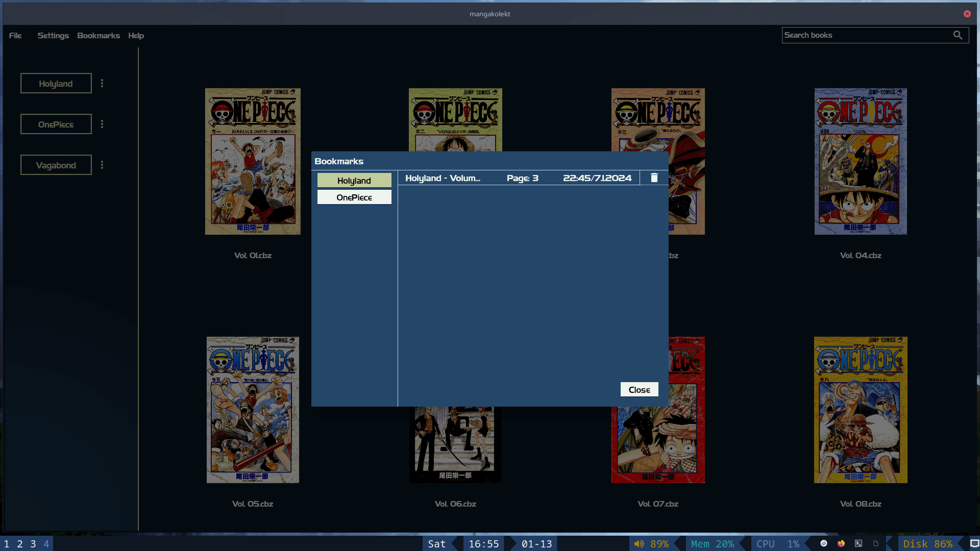The width and height of the screenshot is (980, 551).
Task: Click the volume speaker icon in status bar
Action: pyautogui.click(x=639, y=544)
